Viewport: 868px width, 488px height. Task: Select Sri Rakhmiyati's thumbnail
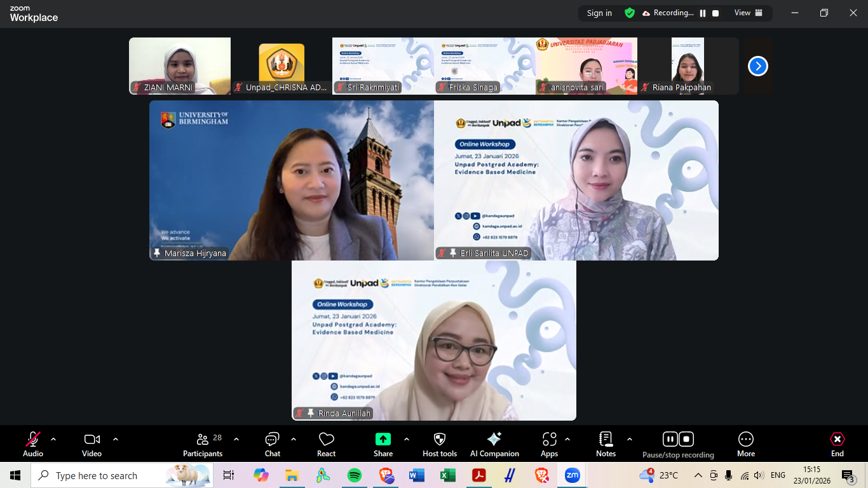tap(383, 66)
